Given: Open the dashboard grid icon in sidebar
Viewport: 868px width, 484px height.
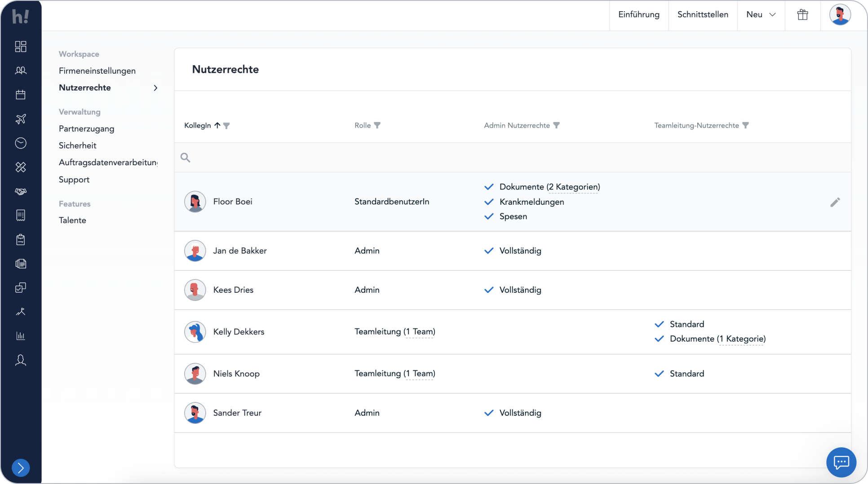Looking at the screenshot, I should [21, 47].
